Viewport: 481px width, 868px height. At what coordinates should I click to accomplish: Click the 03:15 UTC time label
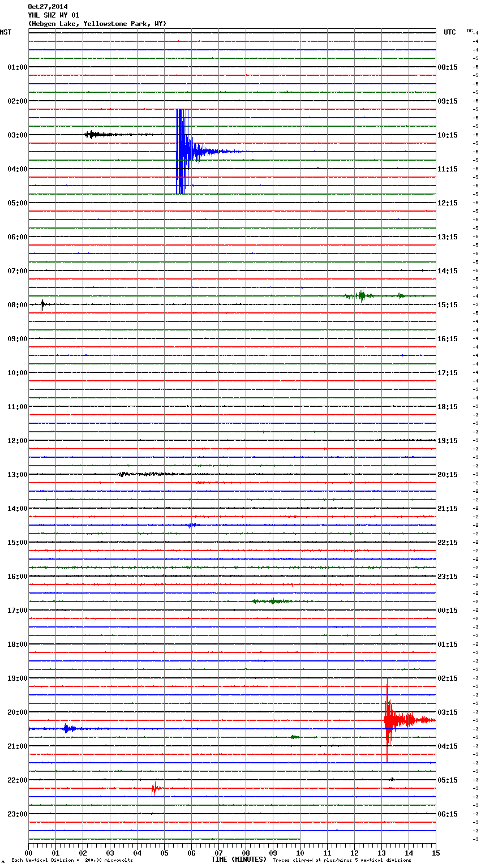click(448, 712)
